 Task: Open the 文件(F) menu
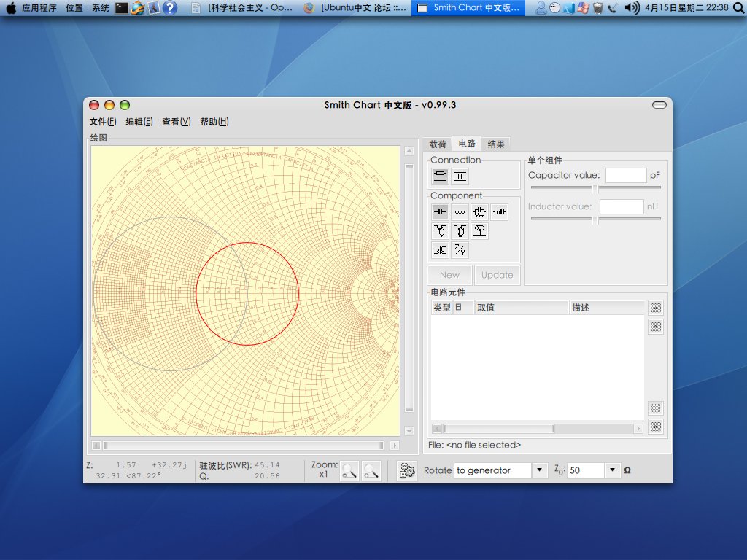pyautogui.click(x=103, y=122)
